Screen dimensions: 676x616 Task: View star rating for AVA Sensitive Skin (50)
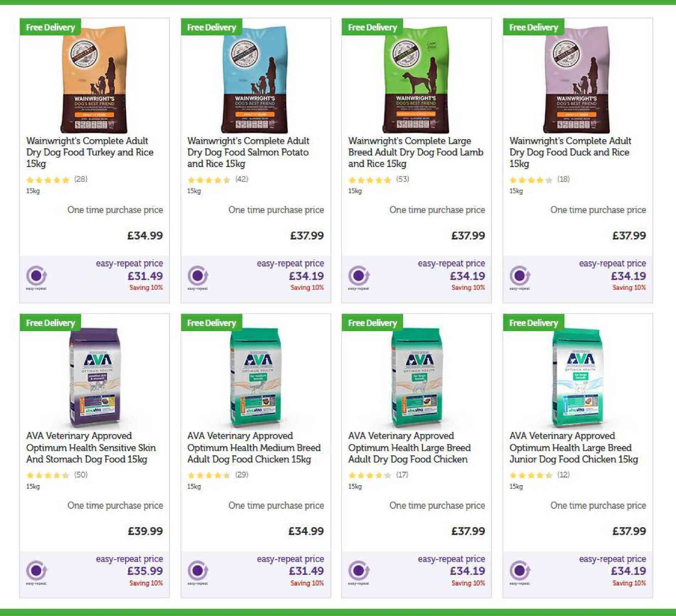[48, 475]
